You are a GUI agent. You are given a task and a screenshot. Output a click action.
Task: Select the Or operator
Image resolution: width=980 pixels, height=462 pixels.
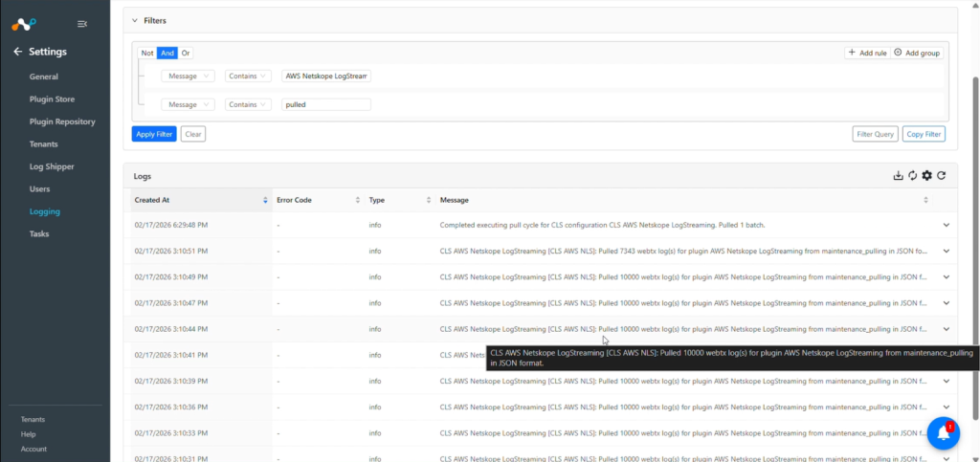click(x=186, y=53)
